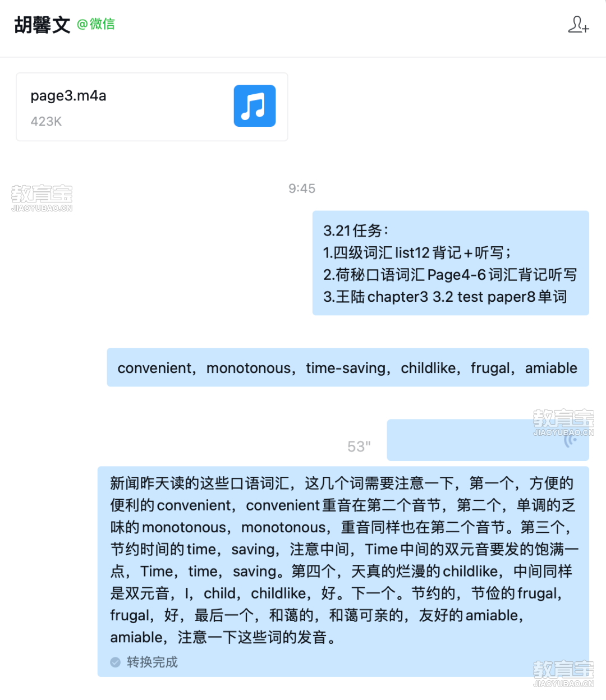This screenshot has width=606, height=700.
Task: Click the 转换完成 status text
Action: (x=152, y=662)
